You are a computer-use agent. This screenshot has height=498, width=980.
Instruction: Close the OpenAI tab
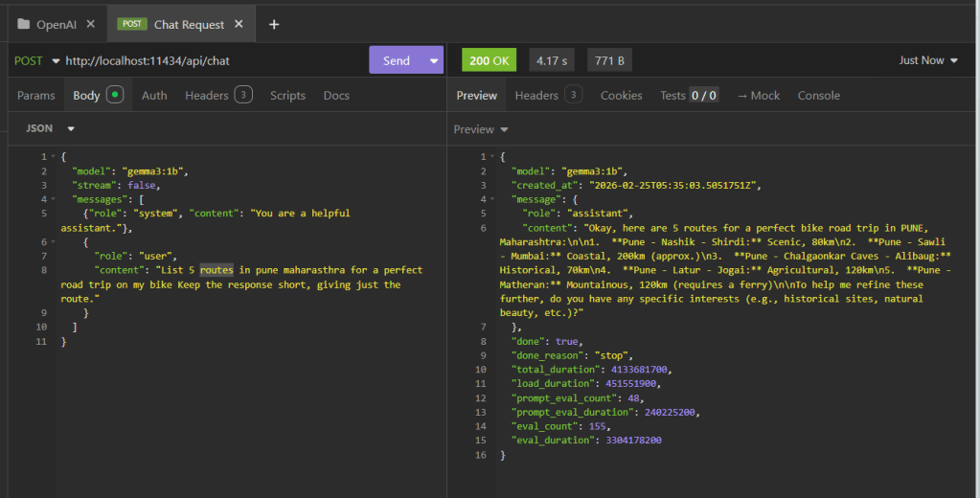click(90, 24)
